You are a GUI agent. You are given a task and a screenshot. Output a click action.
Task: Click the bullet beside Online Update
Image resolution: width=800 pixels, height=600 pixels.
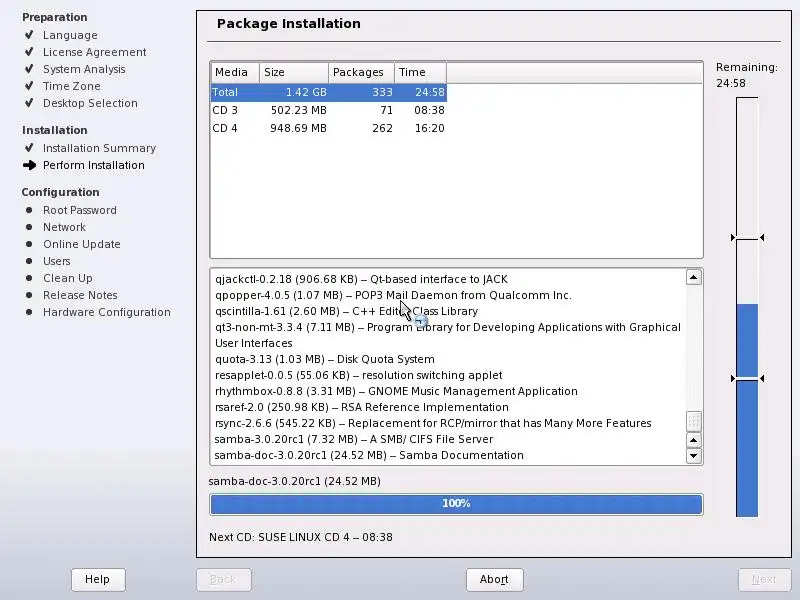(29, 244)
